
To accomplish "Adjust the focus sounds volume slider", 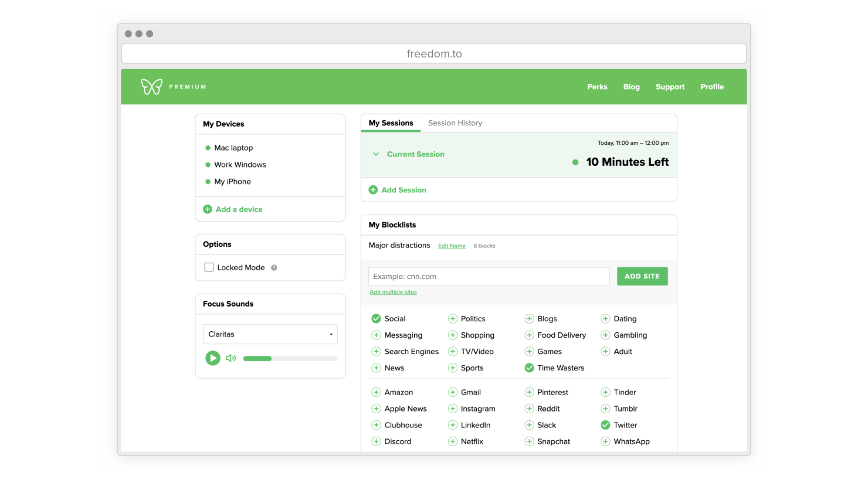I will (x=290, y=358).
